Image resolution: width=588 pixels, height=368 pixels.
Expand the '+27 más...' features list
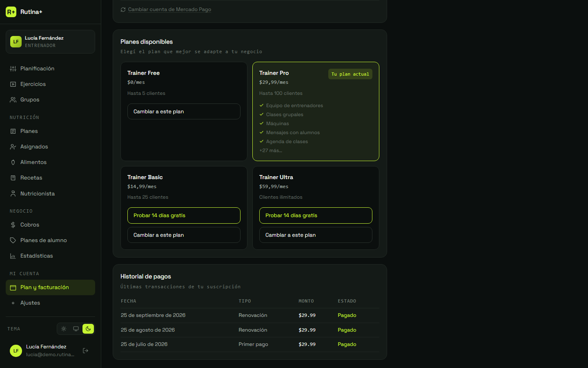(271, 150)
